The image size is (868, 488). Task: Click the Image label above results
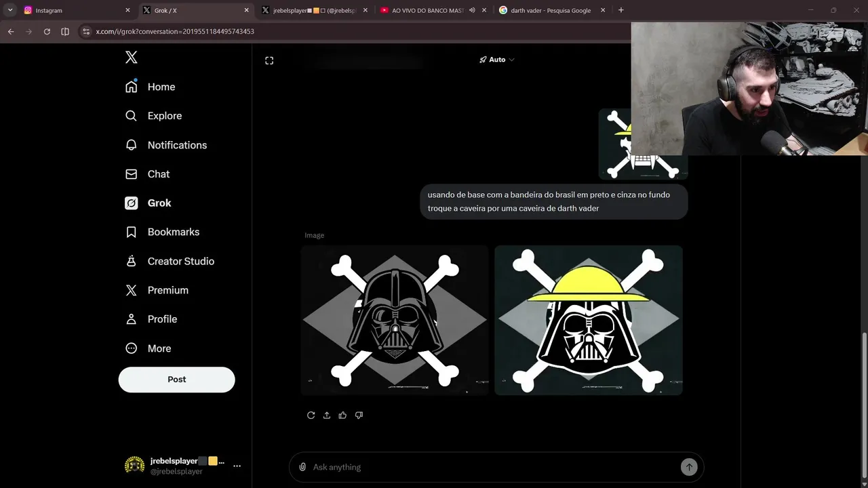coord(315,235)
